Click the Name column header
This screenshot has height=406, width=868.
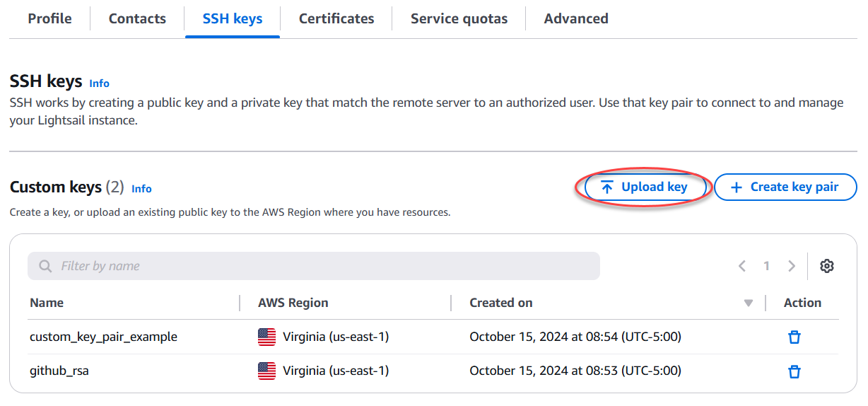tap(47, 303)
